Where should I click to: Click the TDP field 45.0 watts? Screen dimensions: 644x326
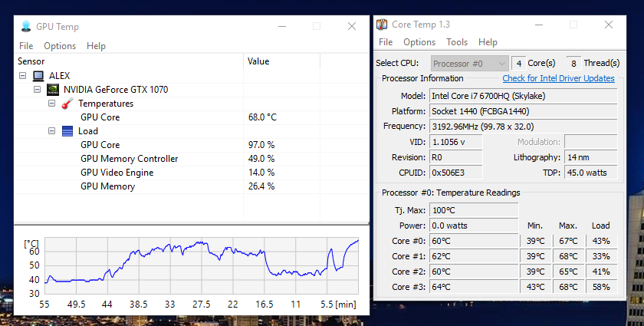point(590,173)
